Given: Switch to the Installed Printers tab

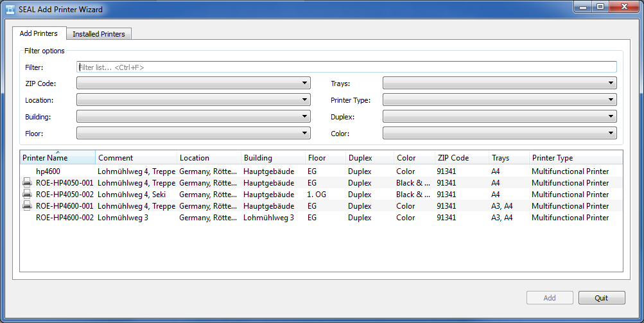Looking at the screenshot, I should (99, 34).
